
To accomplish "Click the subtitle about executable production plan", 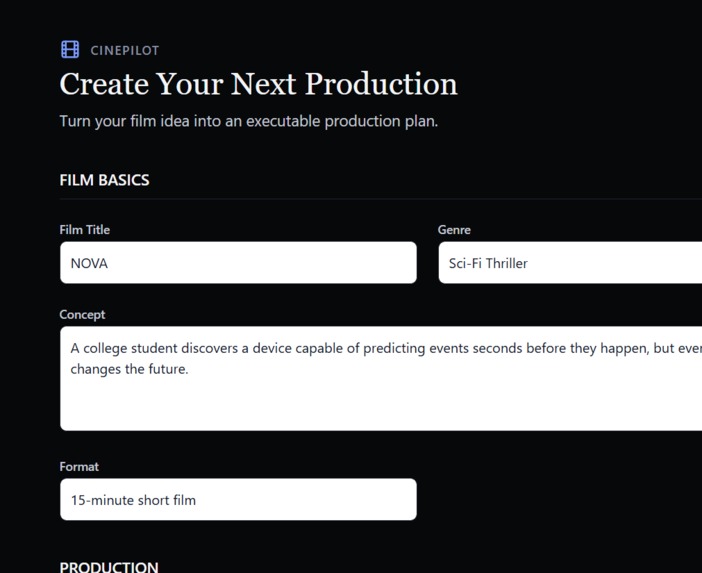I will pos(248,121).
